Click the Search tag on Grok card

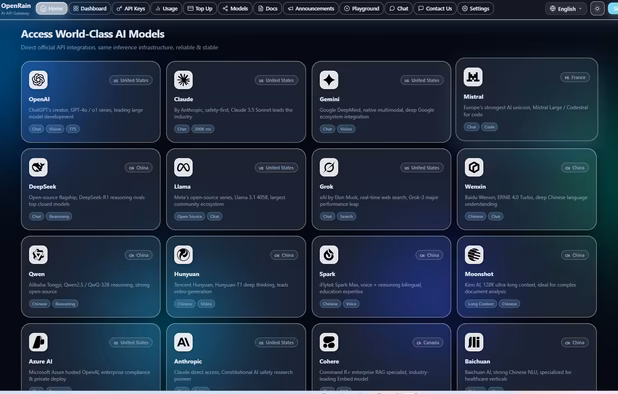pyautogui.click(x=346, y=216)
